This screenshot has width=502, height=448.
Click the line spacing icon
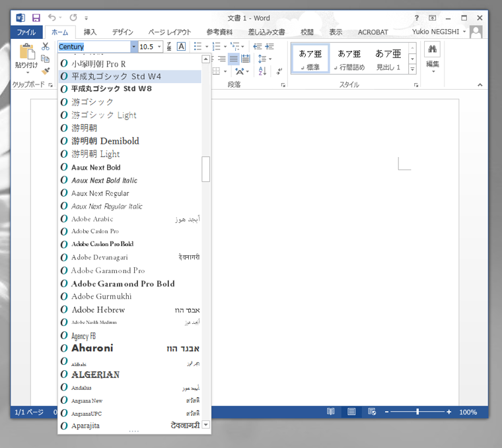(x=262, y=59)
